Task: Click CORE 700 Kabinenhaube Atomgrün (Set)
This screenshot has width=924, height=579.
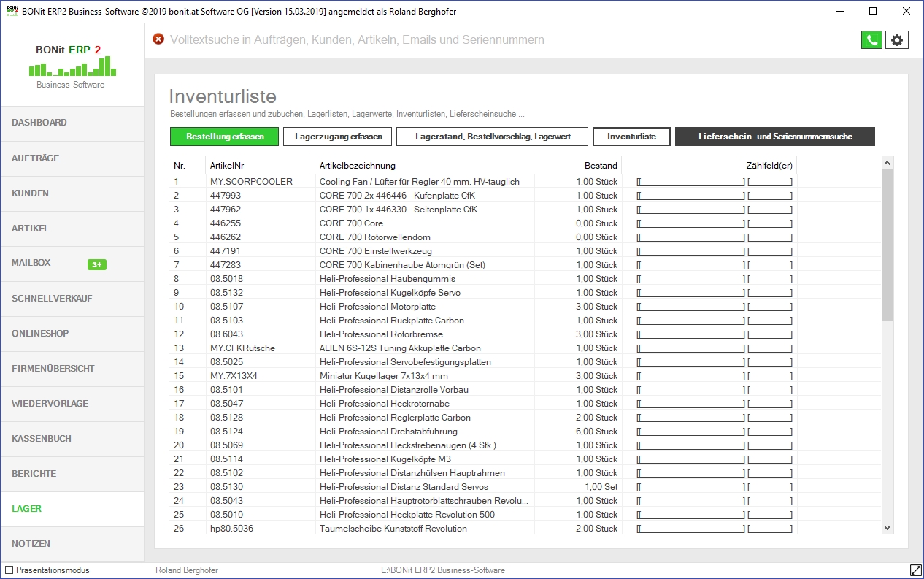Action: (402, 265)
